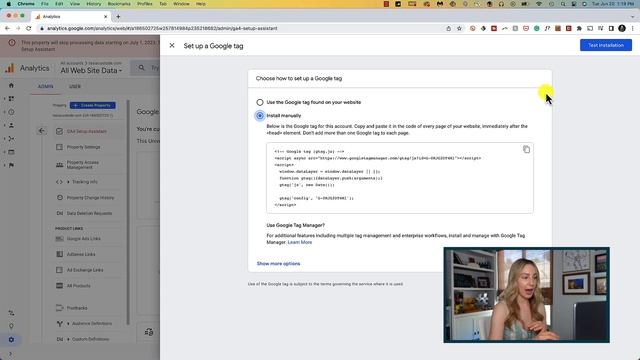Click the back arrow in the admin column
This screenshot has height=360, width=640.
click(x=42, y=131)
